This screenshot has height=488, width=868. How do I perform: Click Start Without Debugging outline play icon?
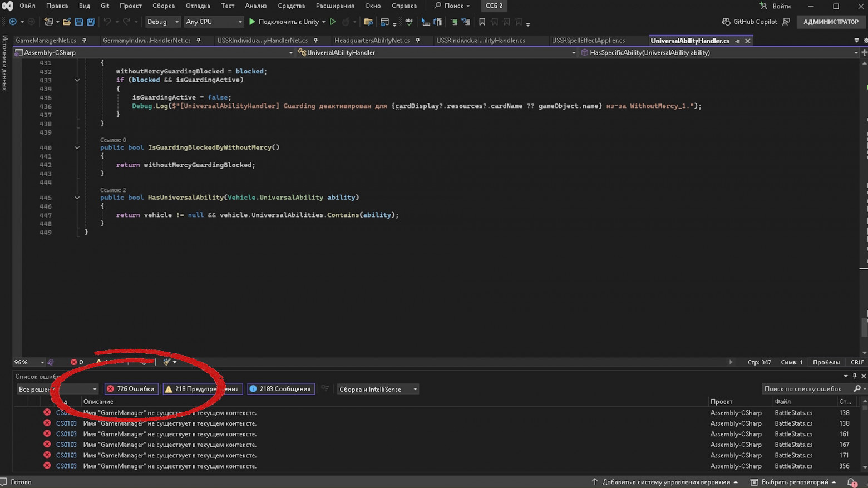click(333, 22)
